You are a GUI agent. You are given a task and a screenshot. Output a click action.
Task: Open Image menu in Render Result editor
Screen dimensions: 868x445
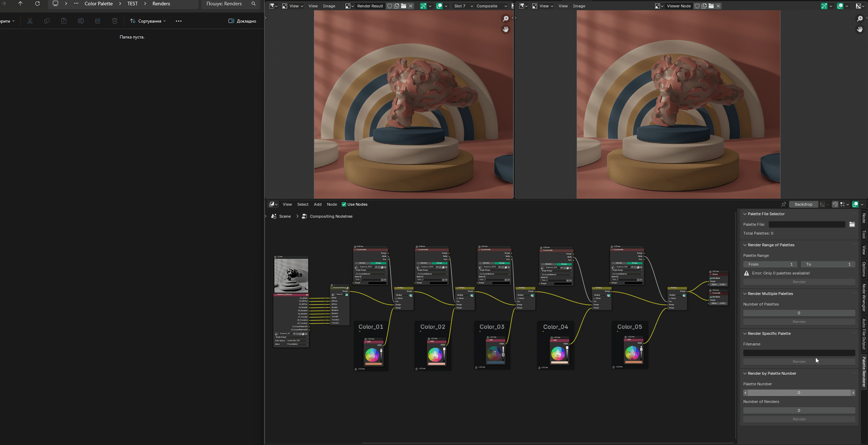coord(329,6)
